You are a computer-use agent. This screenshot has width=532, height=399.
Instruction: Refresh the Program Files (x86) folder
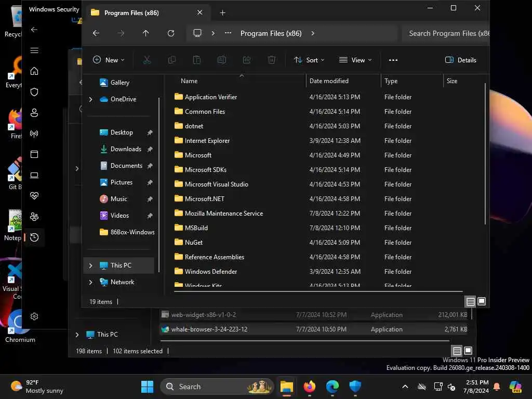pyautogui.click(x=171, y=33)
